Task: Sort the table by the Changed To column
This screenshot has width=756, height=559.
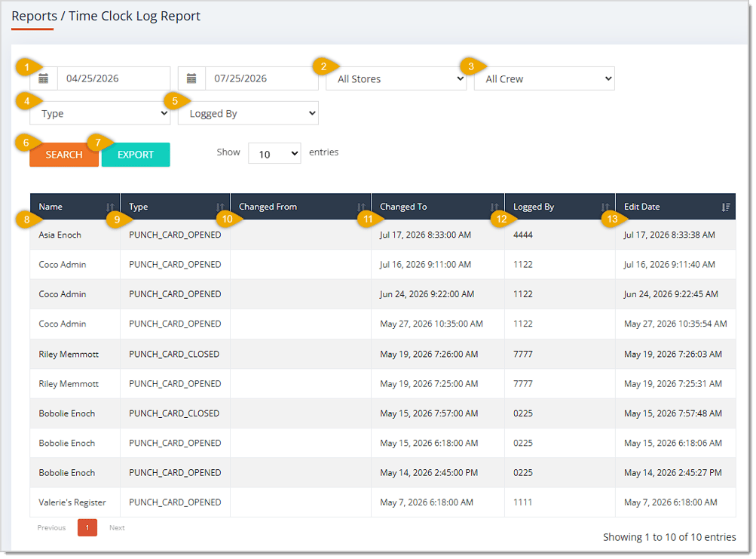Action: pos(438,207)
